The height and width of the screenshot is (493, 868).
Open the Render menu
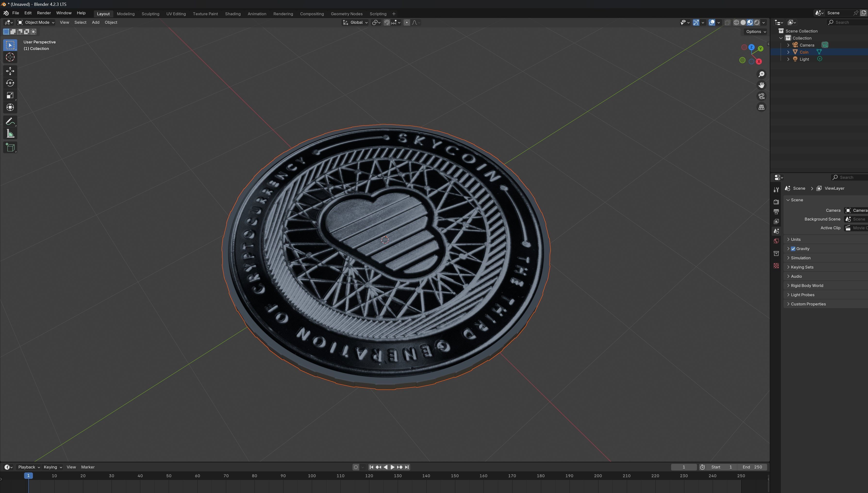[44, 13]
